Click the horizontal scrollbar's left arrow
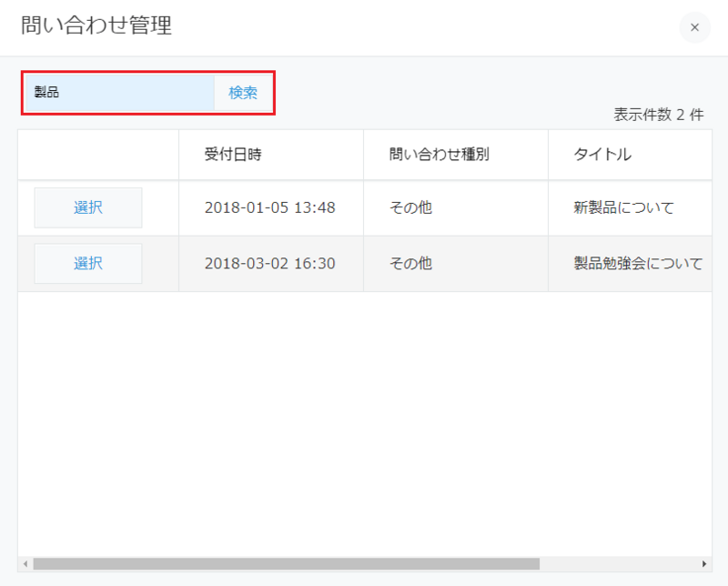This screenshot has height=586, width=728. pos(25,564)
